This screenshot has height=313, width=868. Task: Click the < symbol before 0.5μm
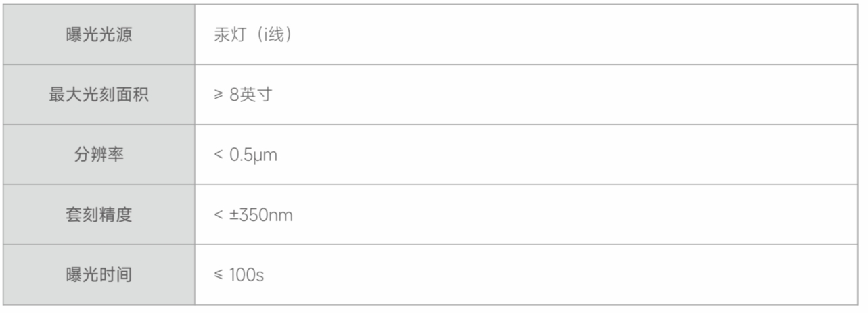pos(219,155)
